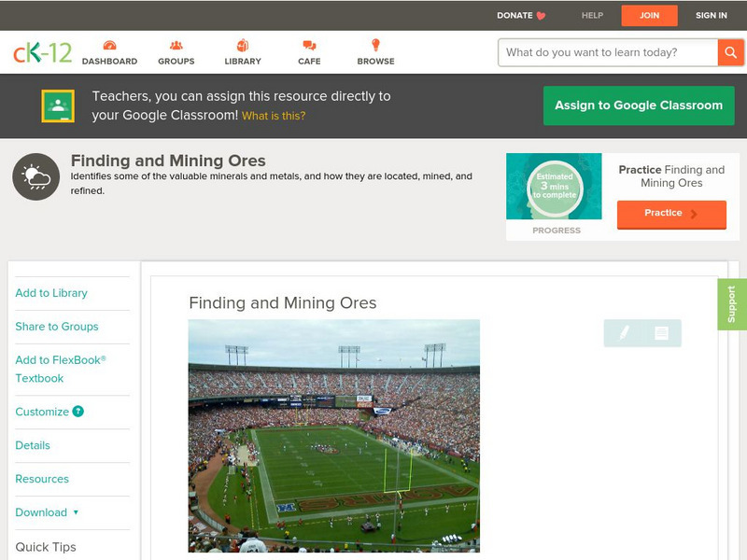Open the DASHBOARD menu item
This screenshot has height=560, width=747.
tap(109, 61)
